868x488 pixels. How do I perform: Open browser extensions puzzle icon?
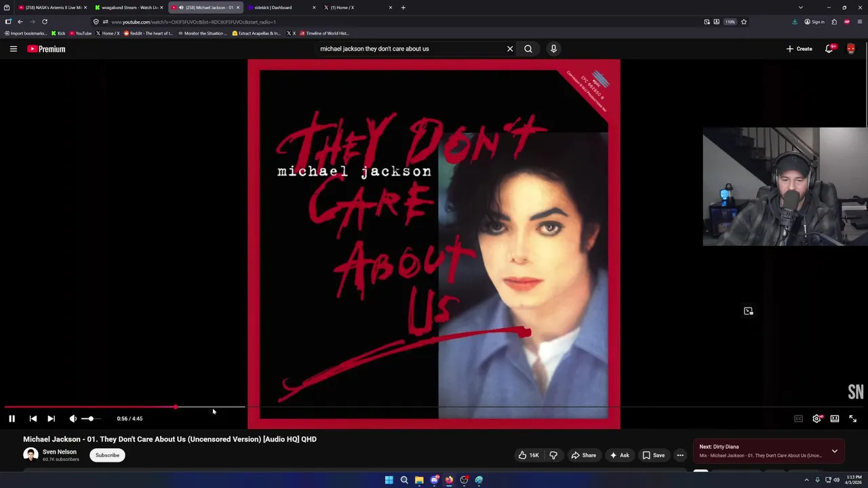(x=834, y=22)
